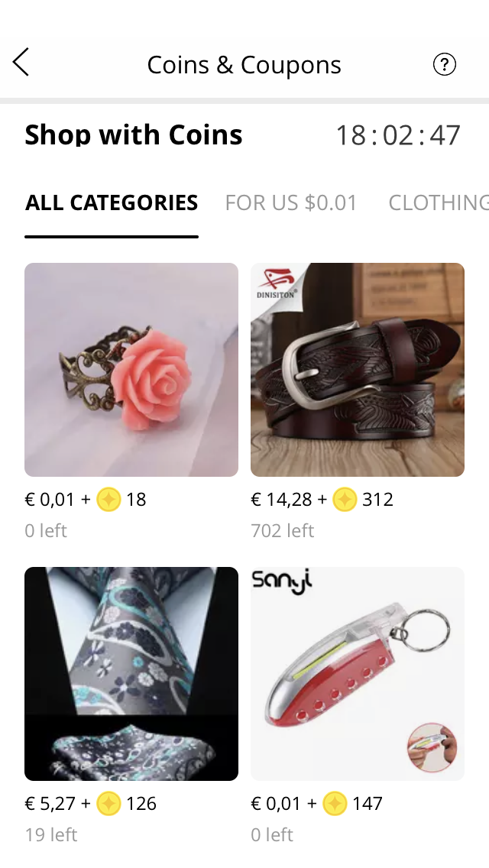Tap the small circular inset on keychain image
Image resolution: width=489 pixels, height=868 pixels.
pyautogui.click(x=432, y=747)
